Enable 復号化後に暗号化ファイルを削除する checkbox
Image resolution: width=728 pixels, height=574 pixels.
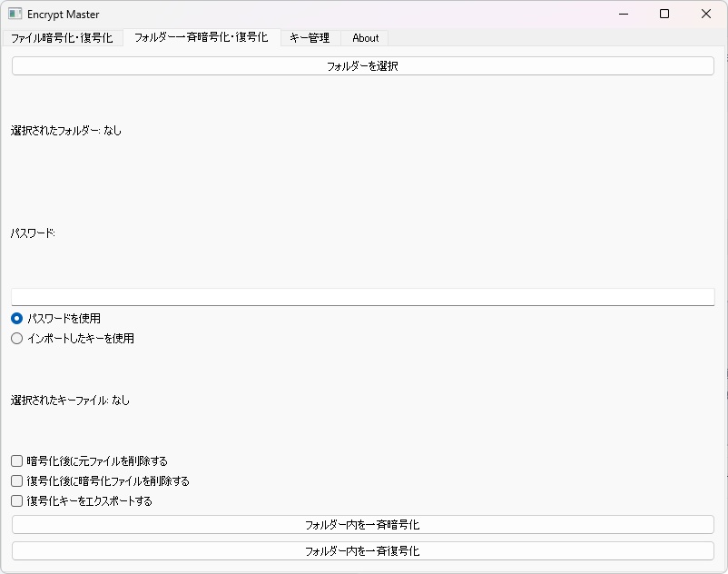tap(15, 480)
